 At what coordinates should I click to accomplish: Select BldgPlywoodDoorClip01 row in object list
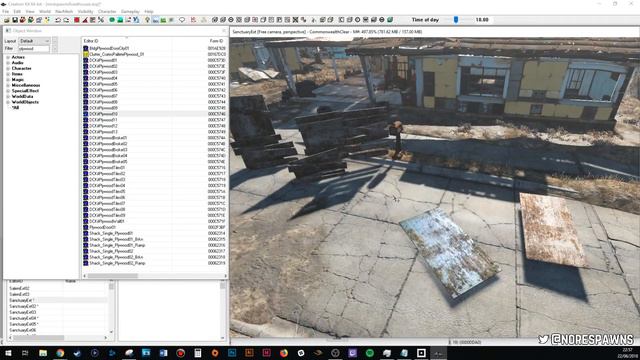click(x=109, y=48)
